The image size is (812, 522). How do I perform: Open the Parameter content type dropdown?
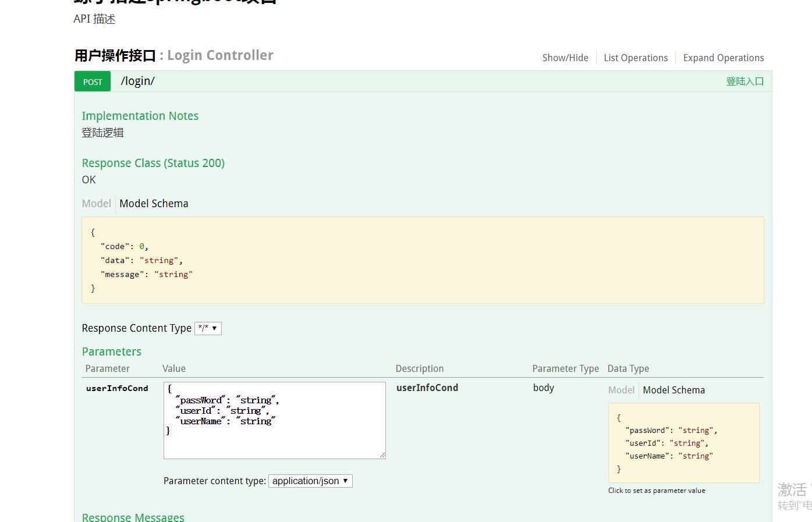[x=310, y=481]
